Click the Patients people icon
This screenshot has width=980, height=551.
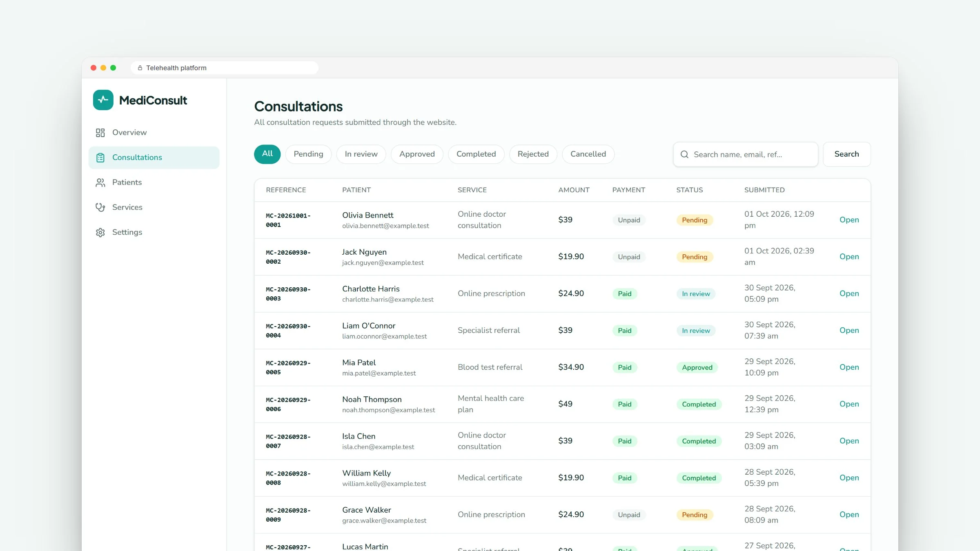(100, 182)
